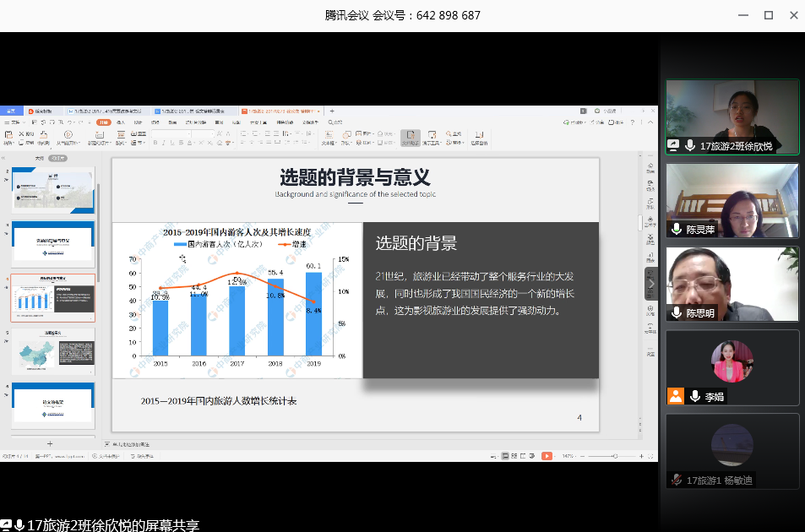Select the China map slide thumbnail
The image size is (805, 532).
tap(53, 351)
